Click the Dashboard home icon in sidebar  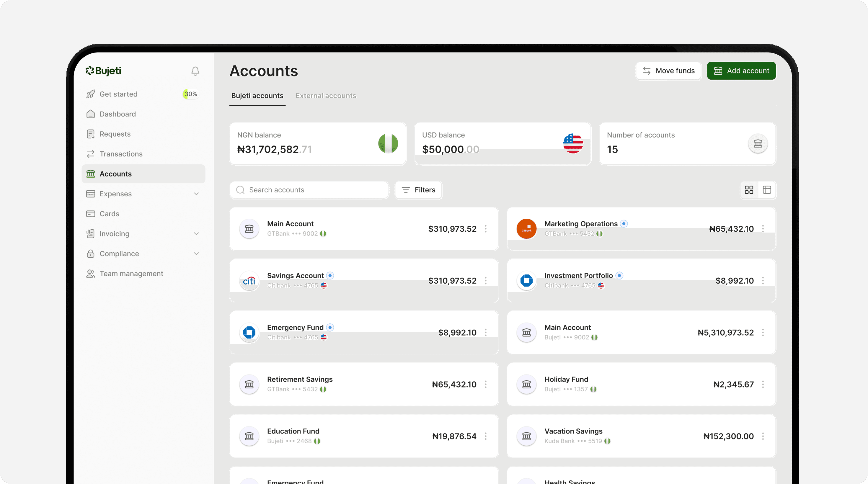90,114
